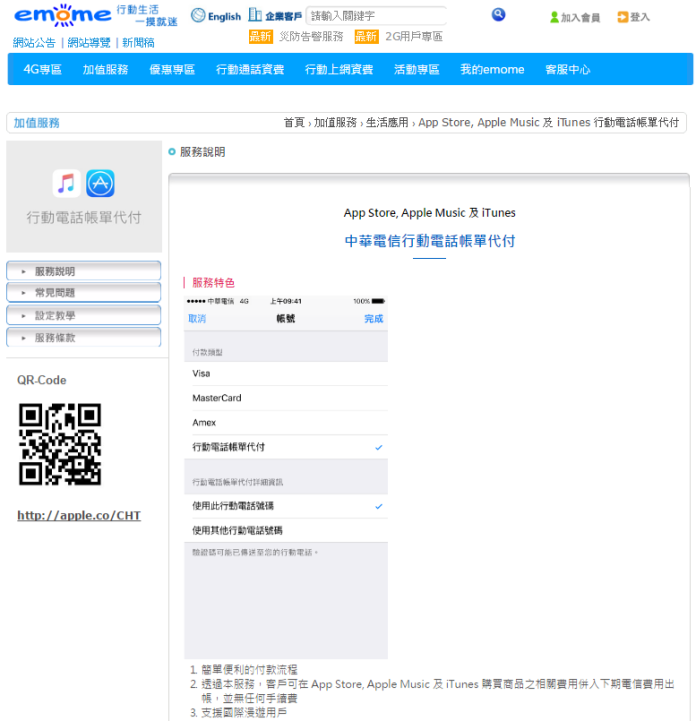Viewport: 696px width, 721px height.
Task: Open the 加值服務 navigation menu
Action: point(105,69)
